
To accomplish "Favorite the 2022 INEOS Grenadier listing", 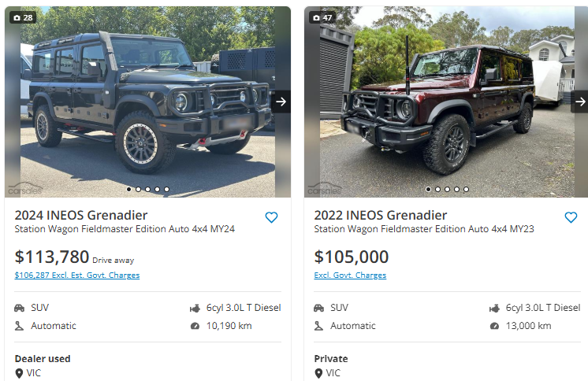I will [x=571, y=217].
